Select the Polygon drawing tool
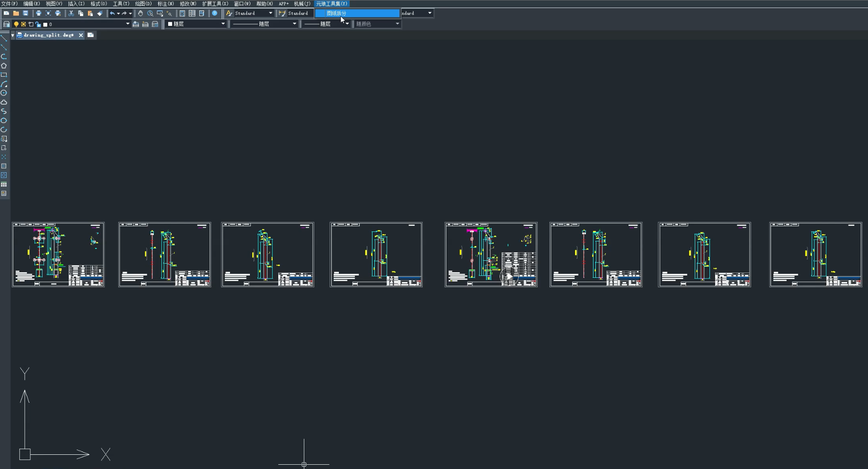868x469 pixels. (4, 66)
